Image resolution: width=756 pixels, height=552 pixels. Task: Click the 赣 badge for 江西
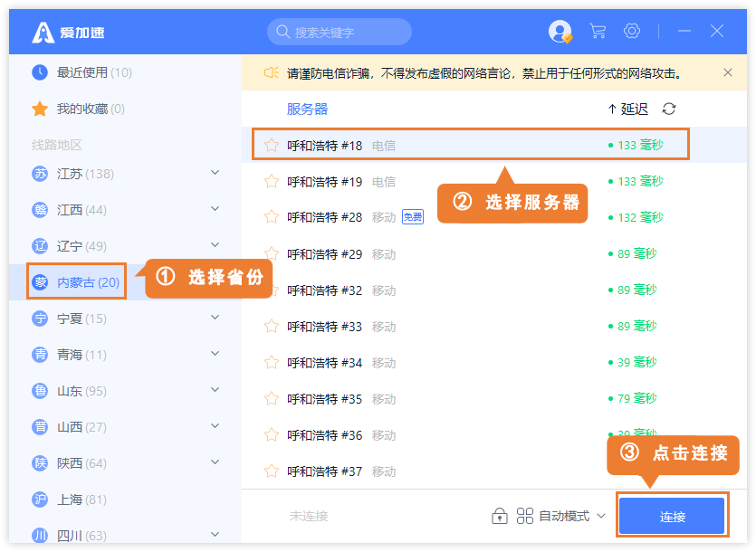point(40,210)
